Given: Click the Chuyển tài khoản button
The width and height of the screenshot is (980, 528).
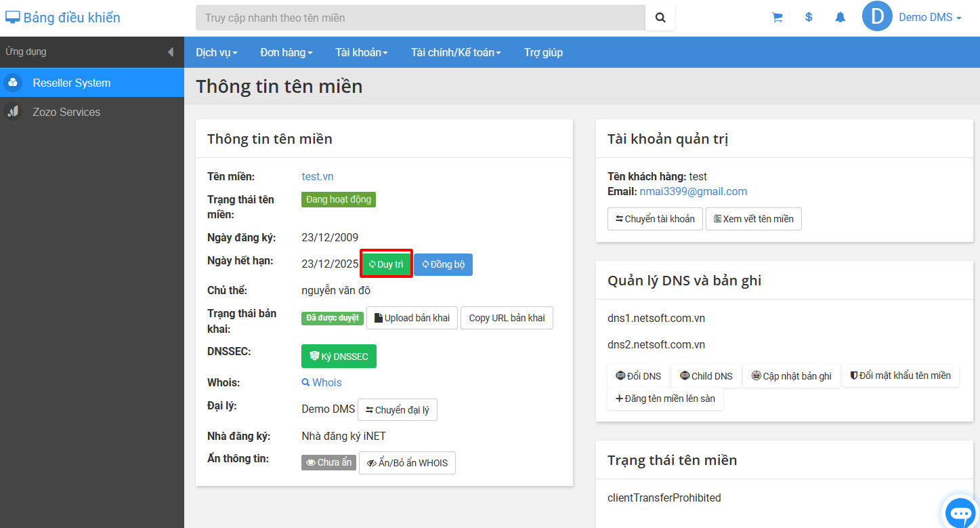Looking at the screenshot, I should point(655,219).
